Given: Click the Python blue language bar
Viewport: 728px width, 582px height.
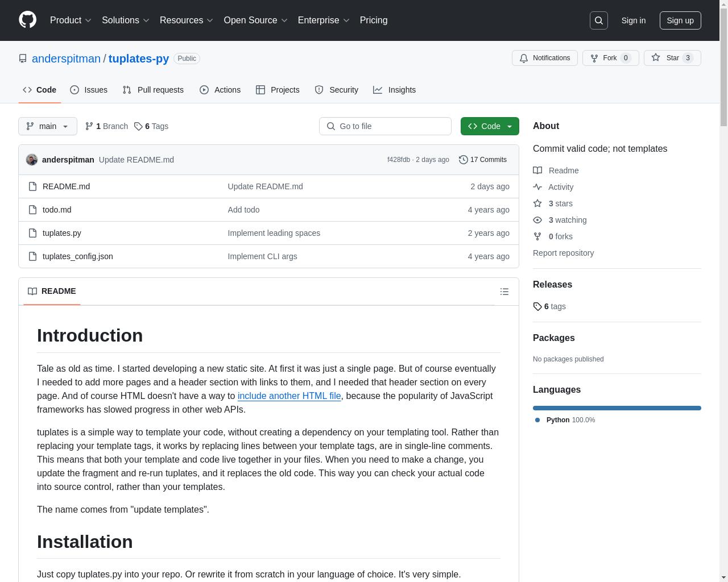Looking at the screenshot, I should click(x=617, y=408).
